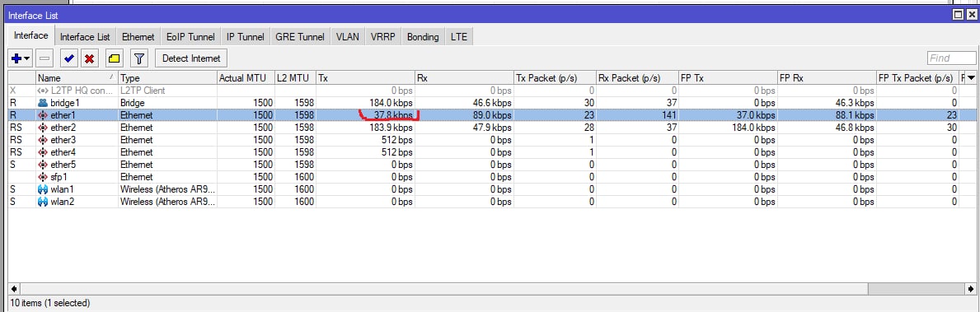Click the Detect Internet button
This screenshot has width=980, height=312.
coord(191,58)
